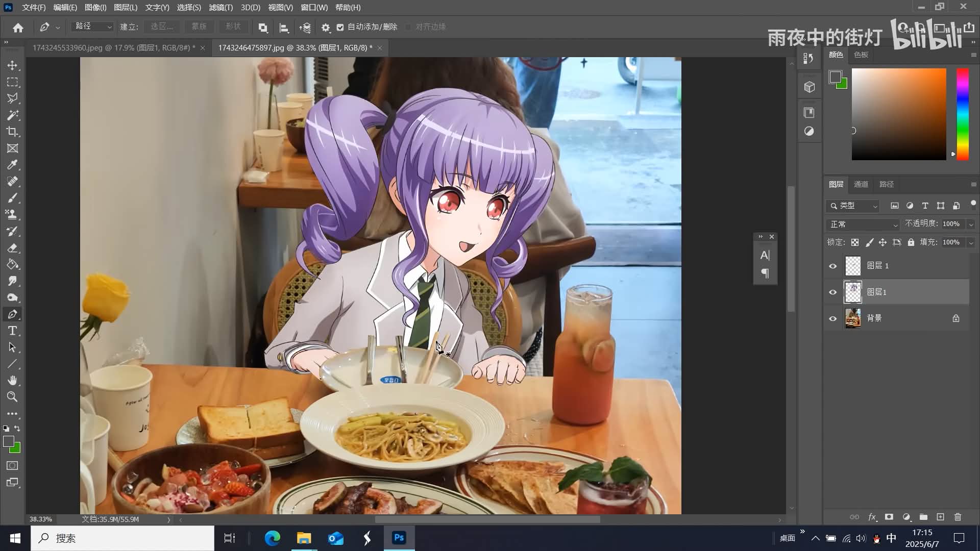Open the History panel icon
This screenshot has height=551, width=980.
pyautogui.click(x=808, y=59)
